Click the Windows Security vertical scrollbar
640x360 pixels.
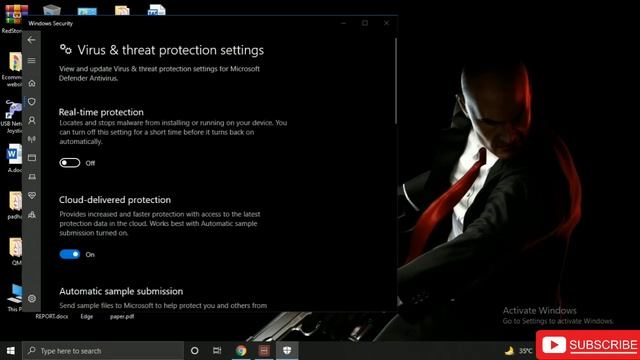tap(396, 81)
